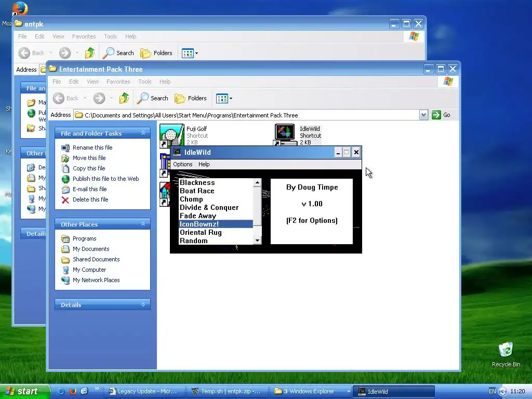This screenshot has width=532, height=399.
Task: Click the red X Delete icon
Action: tap(65, 200)
